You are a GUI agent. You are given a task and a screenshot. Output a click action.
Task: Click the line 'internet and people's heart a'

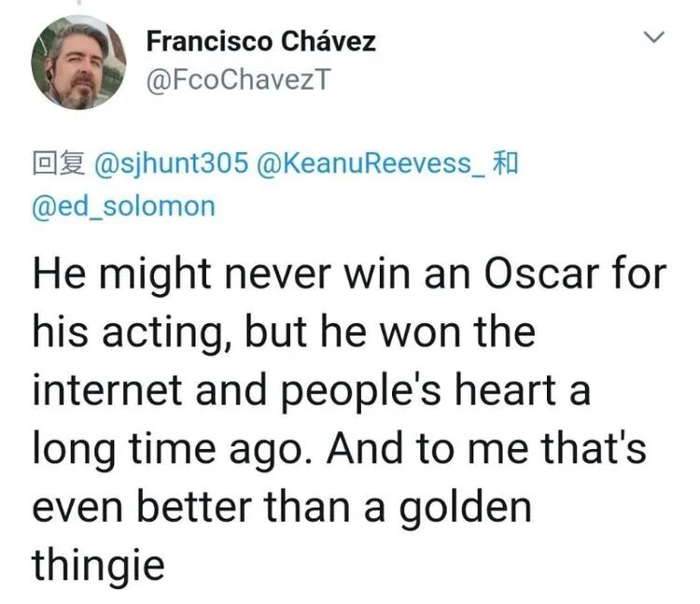pos(312,390)
